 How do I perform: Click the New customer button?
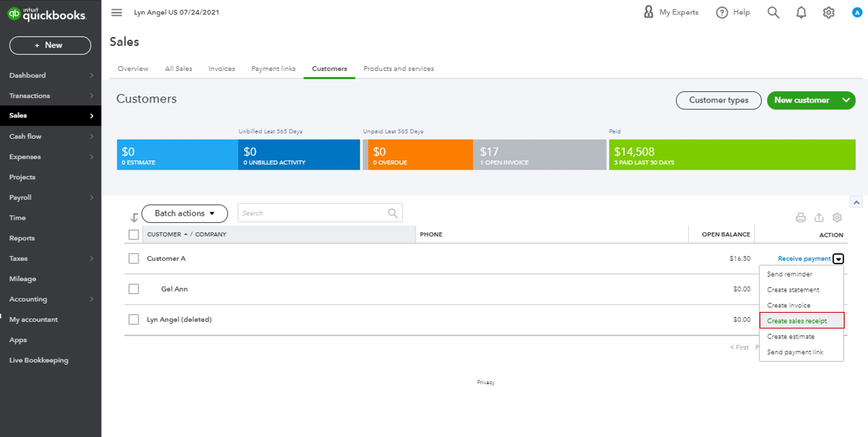802,100
